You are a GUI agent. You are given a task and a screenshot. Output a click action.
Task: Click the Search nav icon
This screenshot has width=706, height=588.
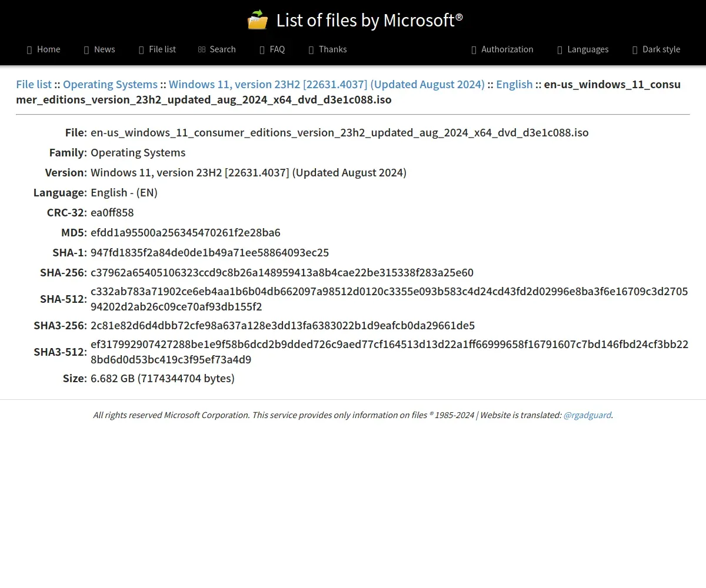tap(202, 50)
